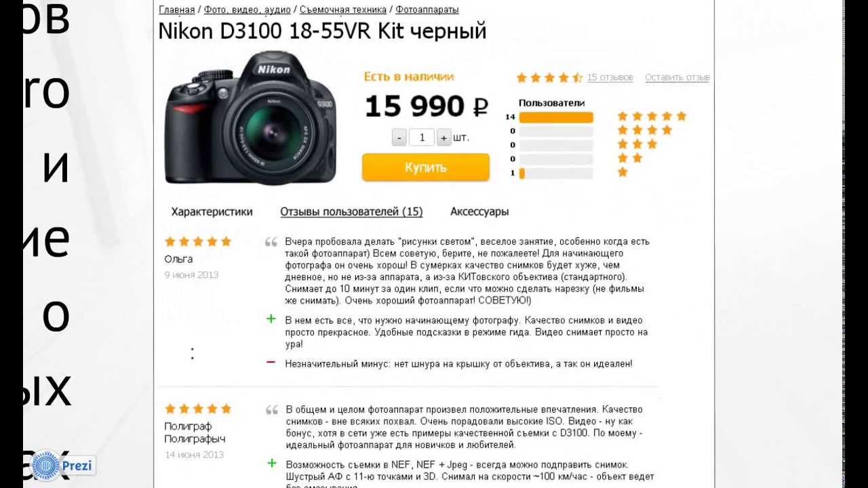Switch to Отзывы пользователей (15) tab
This screenshot has height=488, width=868.
pos(351,211)
